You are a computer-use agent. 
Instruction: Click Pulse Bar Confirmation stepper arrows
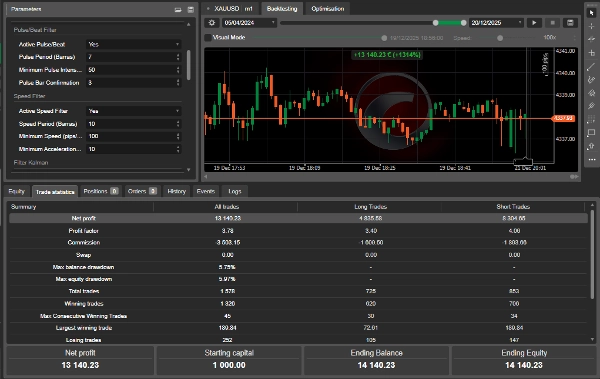(178, 83)
